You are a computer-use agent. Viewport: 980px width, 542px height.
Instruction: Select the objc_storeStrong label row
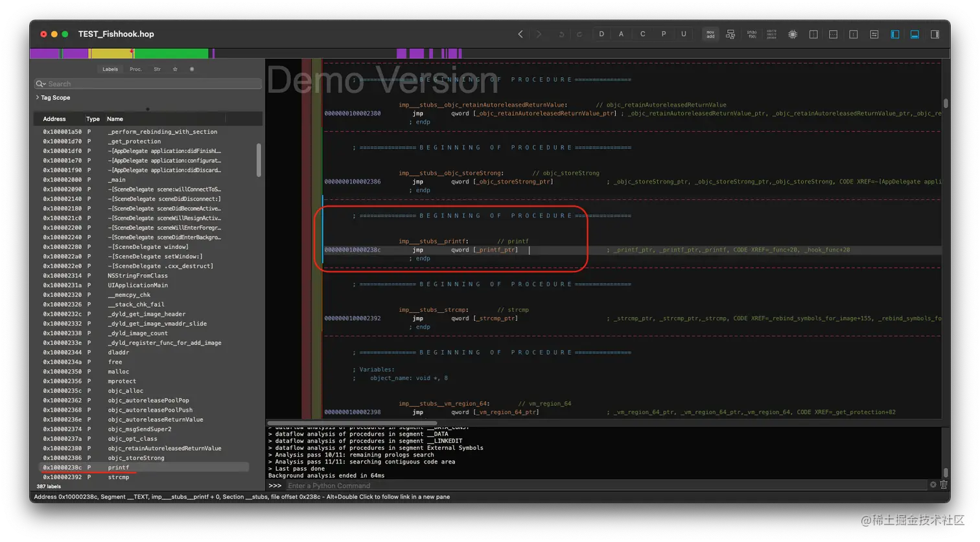[145, 458]
